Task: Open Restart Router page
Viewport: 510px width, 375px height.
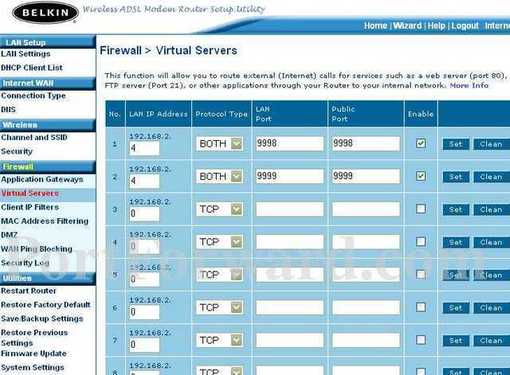Action: [x=28, y=291]
